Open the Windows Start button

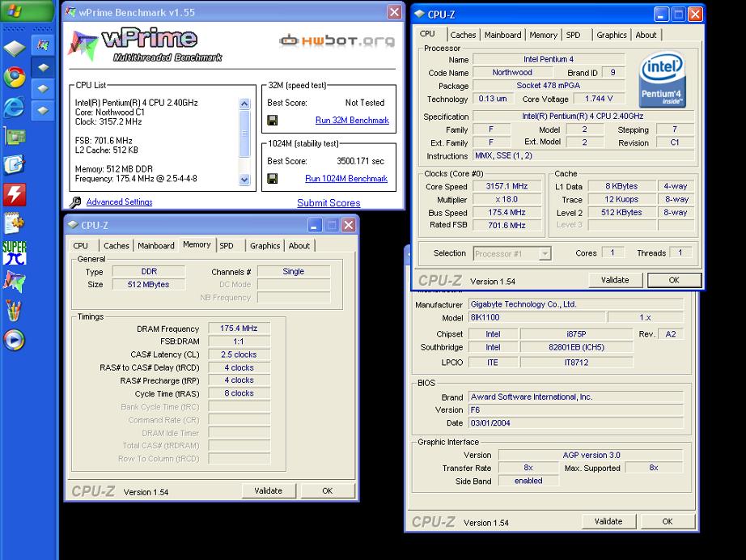tap(28, 11)
